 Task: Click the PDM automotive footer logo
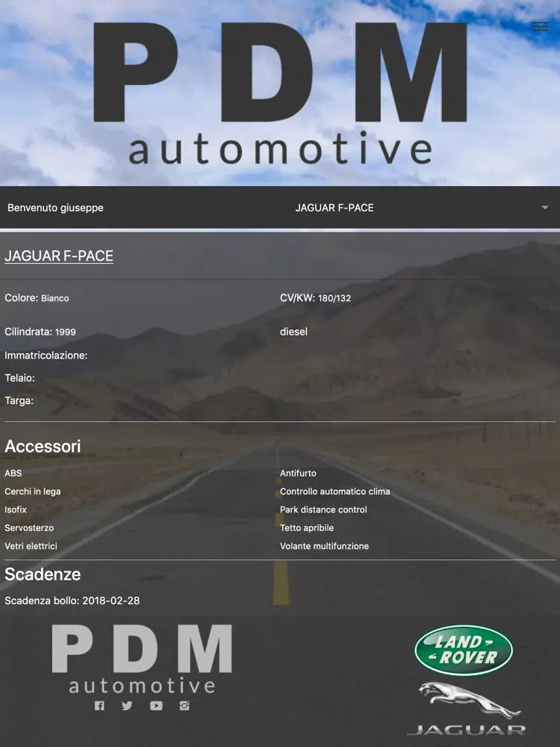(142, 659)
